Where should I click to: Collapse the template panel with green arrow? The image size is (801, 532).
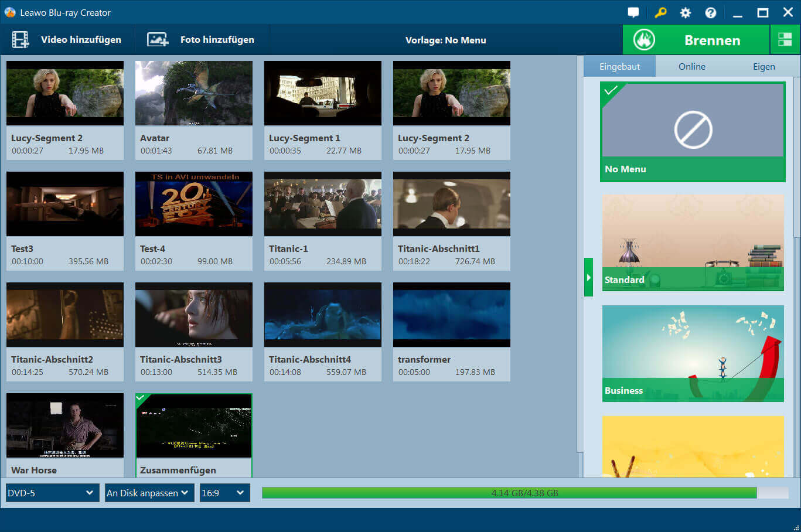589,277
